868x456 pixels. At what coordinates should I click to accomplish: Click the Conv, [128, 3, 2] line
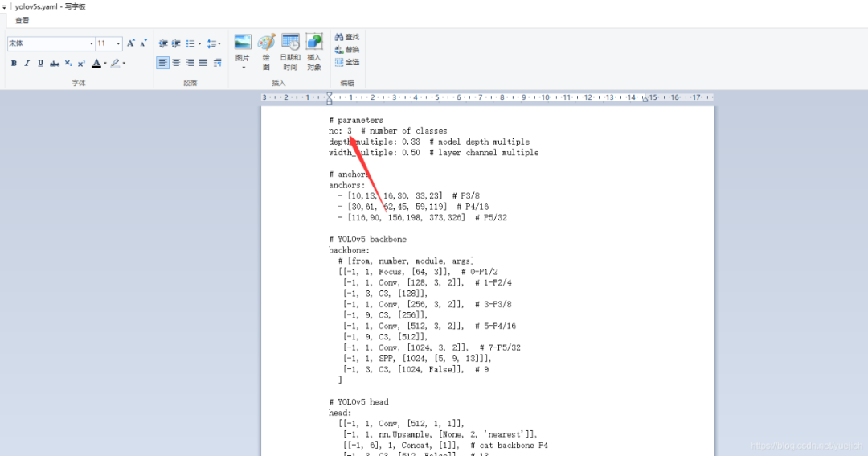click(428, 282)
